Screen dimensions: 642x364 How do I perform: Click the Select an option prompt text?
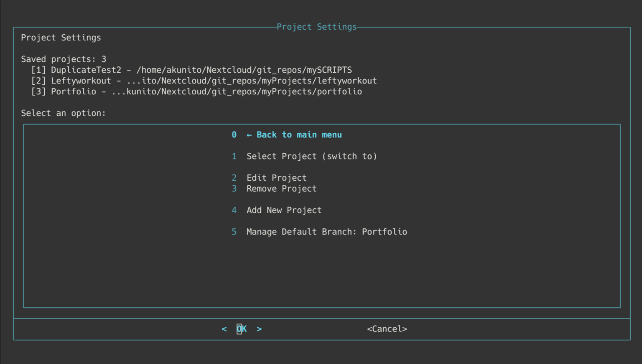(63, 114)
